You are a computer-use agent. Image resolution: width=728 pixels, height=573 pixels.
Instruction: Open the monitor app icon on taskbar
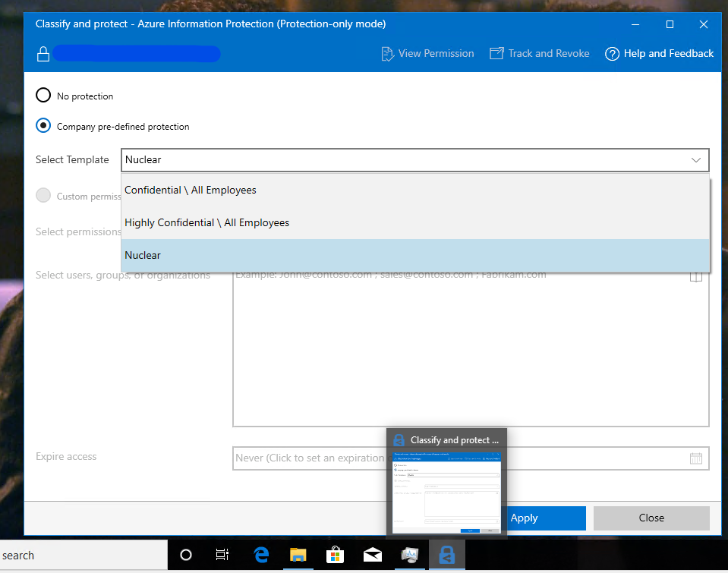pyautogui.click(x=409, y=555)
